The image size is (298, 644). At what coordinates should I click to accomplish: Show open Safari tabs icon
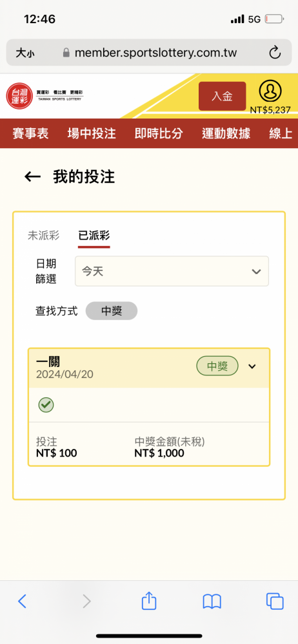[x=275, y=601]
